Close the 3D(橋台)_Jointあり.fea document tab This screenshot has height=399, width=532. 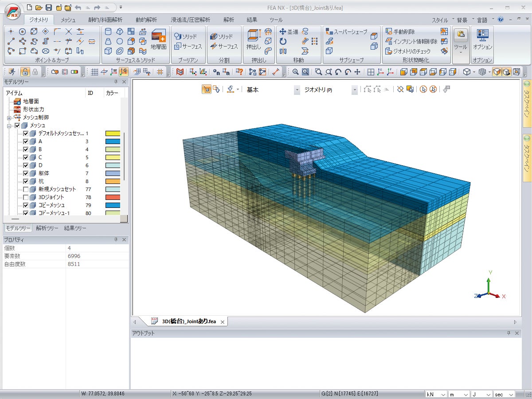click(x=223, y=322)
